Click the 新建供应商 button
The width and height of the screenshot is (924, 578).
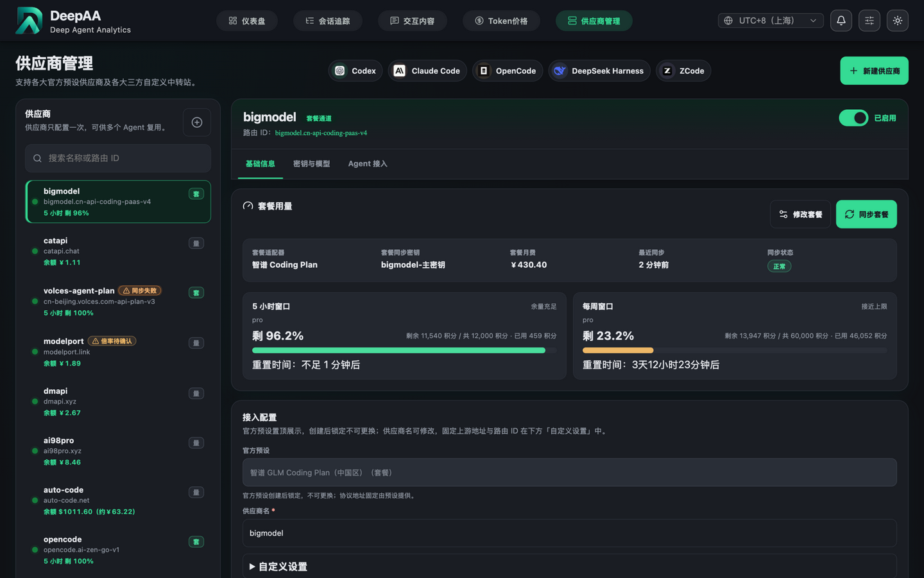point(875,71)
